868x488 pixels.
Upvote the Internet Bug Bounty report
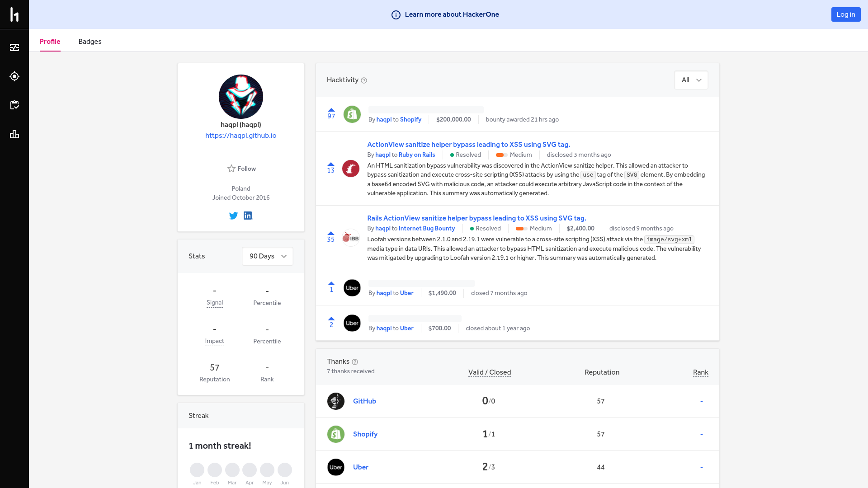(331, 233)
